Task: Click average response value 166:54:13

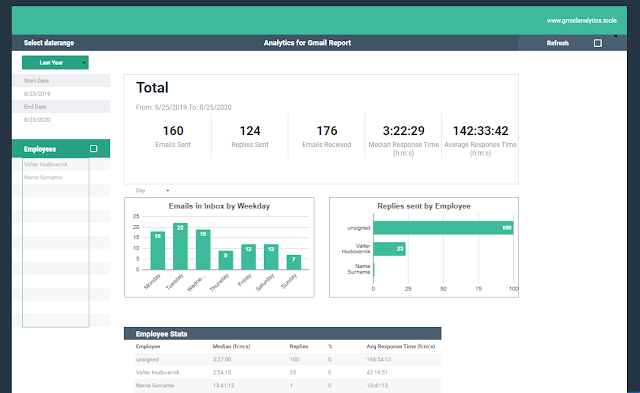Action: tap(379, 360)
